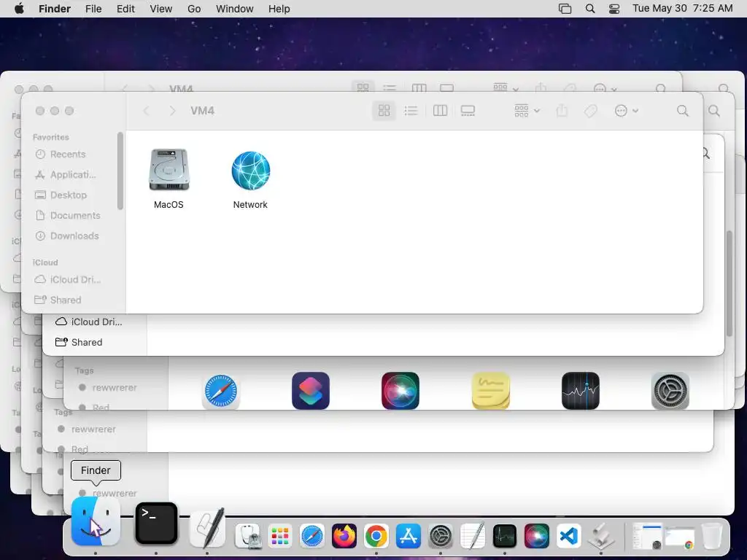This screenshot has width=747, height=560.
Task: Select Stocks app icon in background window
Action: pyautogui.click(x=581, y=391)
